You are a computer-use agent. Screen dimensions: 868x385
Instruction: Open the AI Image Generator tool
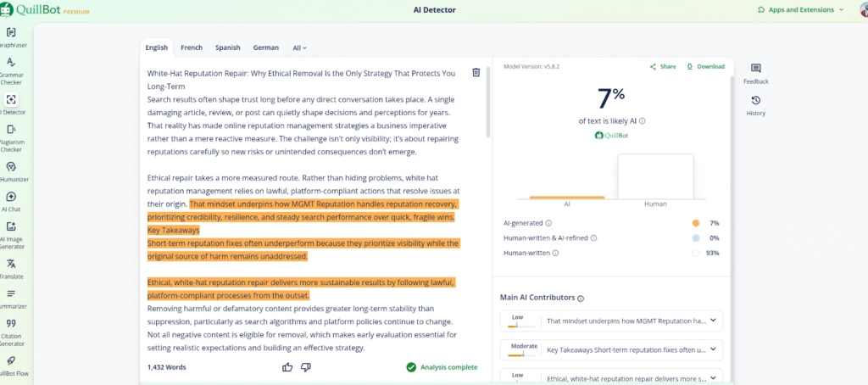click(11, 232)
